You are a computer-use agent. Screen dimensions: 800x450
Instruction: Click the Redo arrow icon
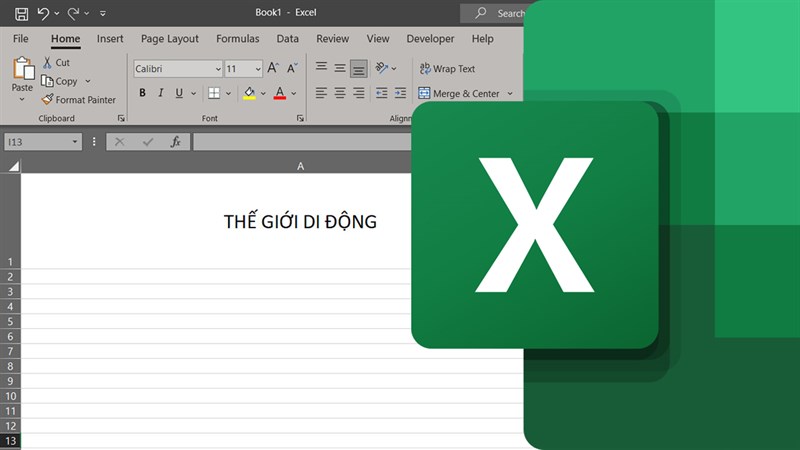click(x=73, y=14)
